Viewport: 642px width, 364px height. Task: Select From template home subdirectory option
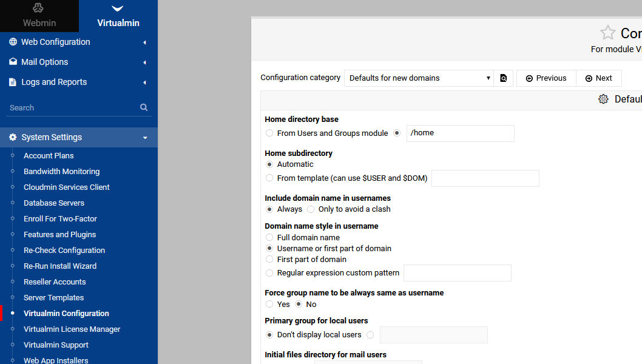tap(269, 178)
